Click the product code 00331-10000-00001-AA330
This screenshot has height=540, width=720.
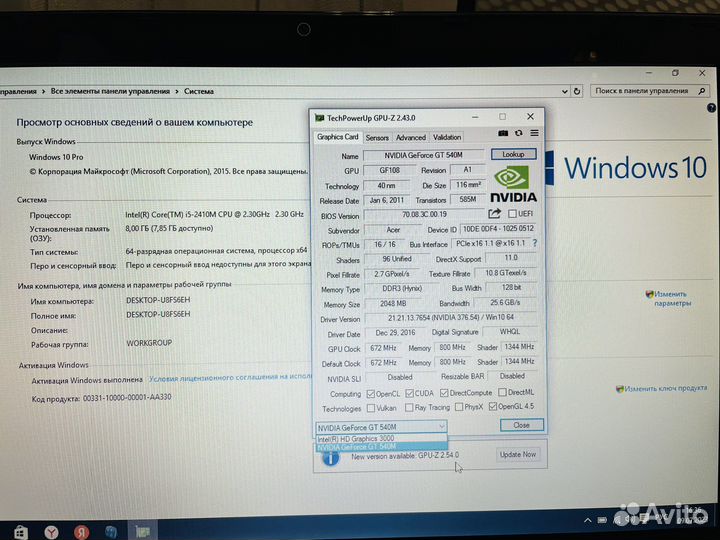pyautogui.click(x=127, y=398)
